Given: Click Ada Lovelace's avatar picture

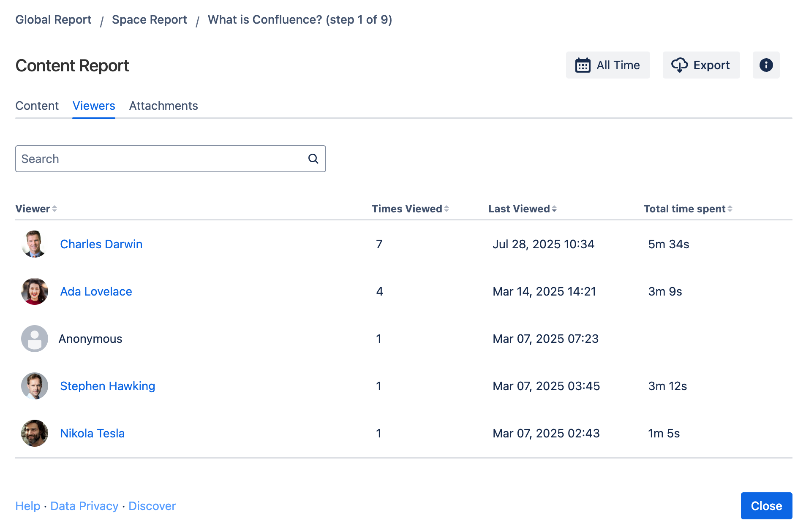Looking at the screenshot, I should (35, 291).
